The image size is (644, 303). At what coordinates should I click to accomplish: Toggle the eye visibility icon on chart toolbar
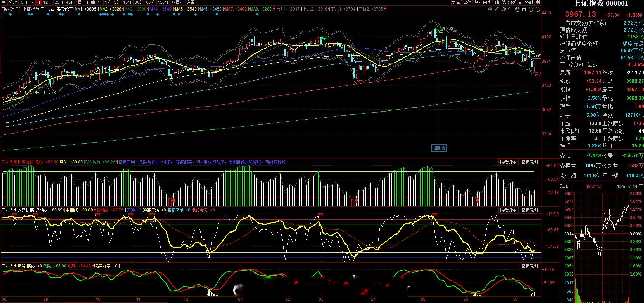[504, 9]
